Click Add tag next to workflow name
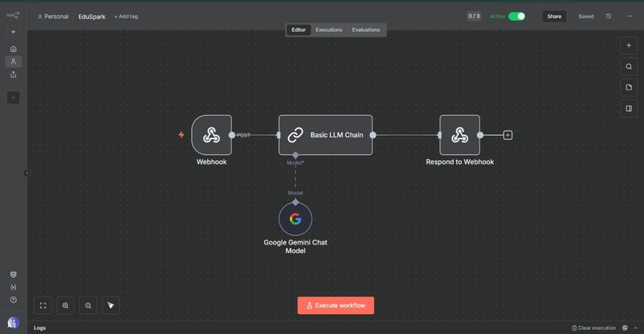The width and height of the screenshot is (644, 334). (x=126, y=17)
